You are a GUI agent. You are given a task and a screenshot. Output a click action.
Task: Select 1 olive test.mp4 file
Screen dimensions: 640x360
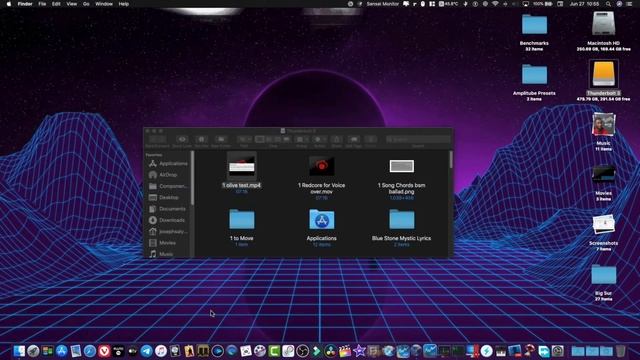pyautogui.click(x=241, y=166)
